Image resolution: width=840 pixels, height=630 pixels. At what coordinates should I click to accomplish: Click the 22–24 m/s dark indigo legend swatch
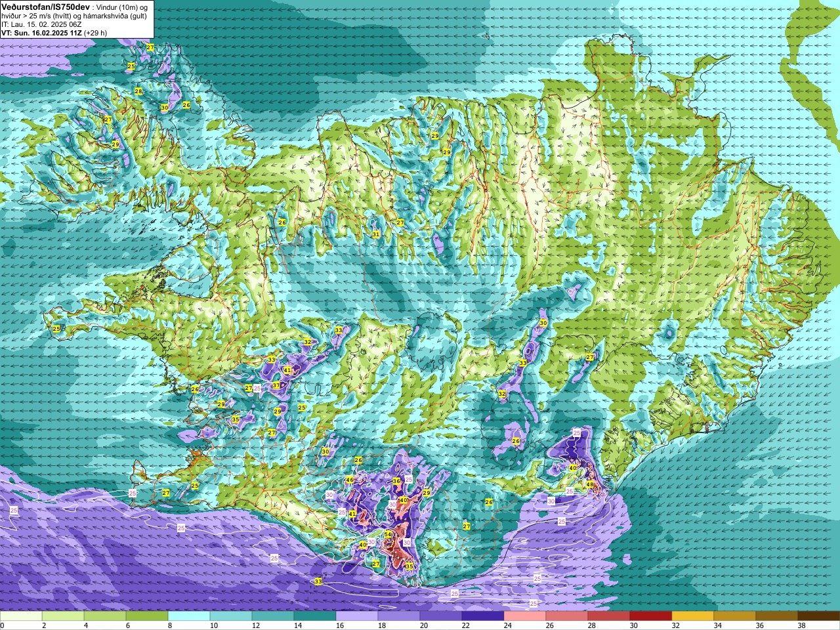483,616
